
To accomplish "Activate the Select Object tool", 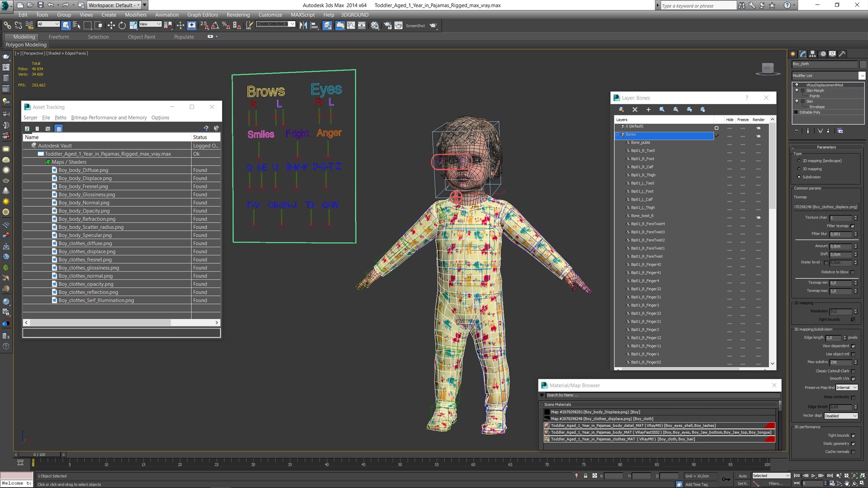I will (66, 25).
